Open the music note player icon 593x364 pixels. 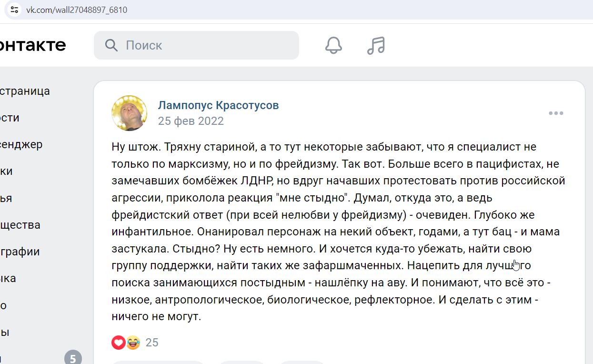click(x=376, y=45)
